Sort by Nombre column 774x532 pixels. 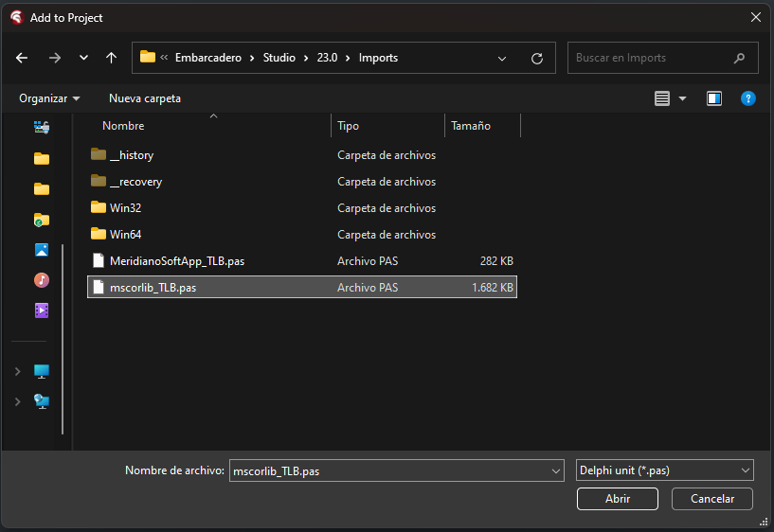123,126
